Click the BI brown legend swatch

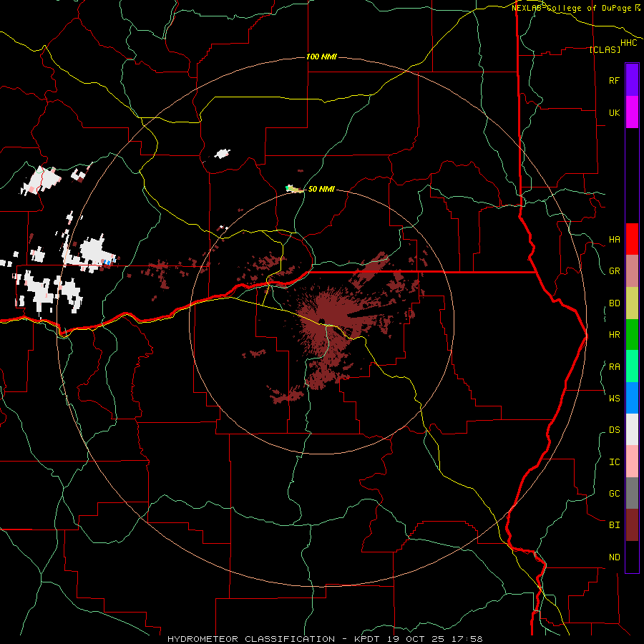[x=632, y=525]
